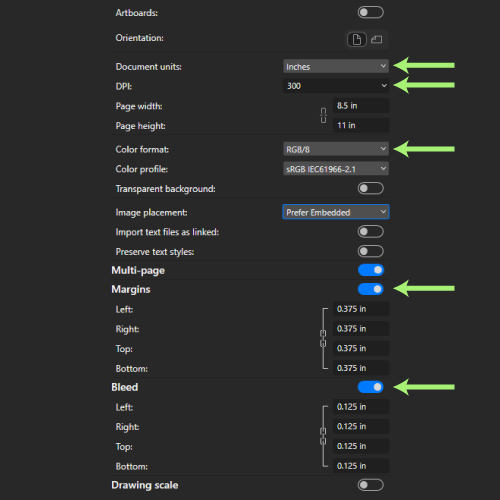This screenshot has height=500, width=500.
Task: Enable the Drawing scale switch
Action: coord(370,485)
